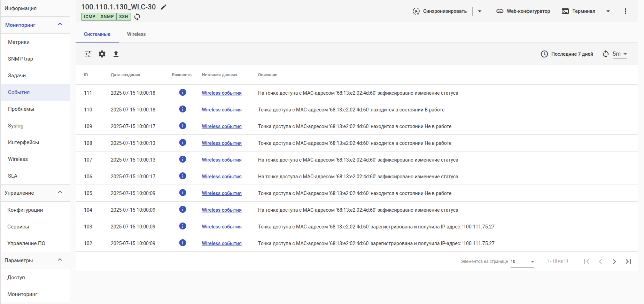Click info severity icon for event 111
The height and width of the screenshot is (304, 644).
183,93
